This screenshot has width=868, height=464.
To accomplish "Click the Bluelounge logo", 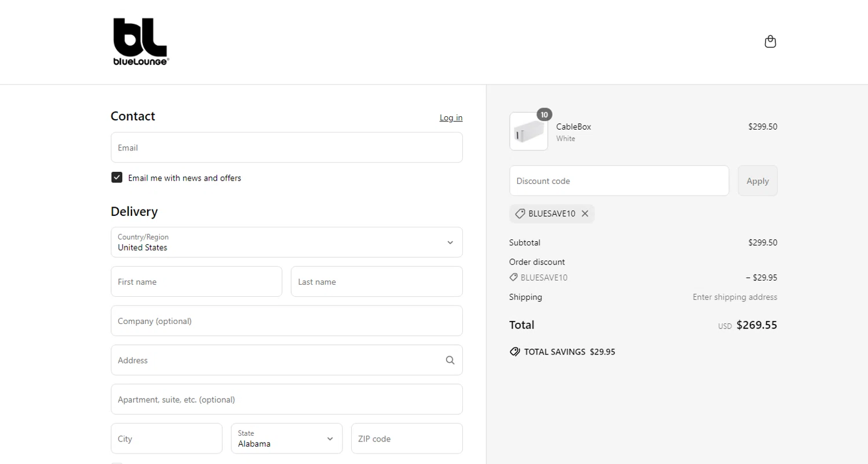I will click(141, 42).
